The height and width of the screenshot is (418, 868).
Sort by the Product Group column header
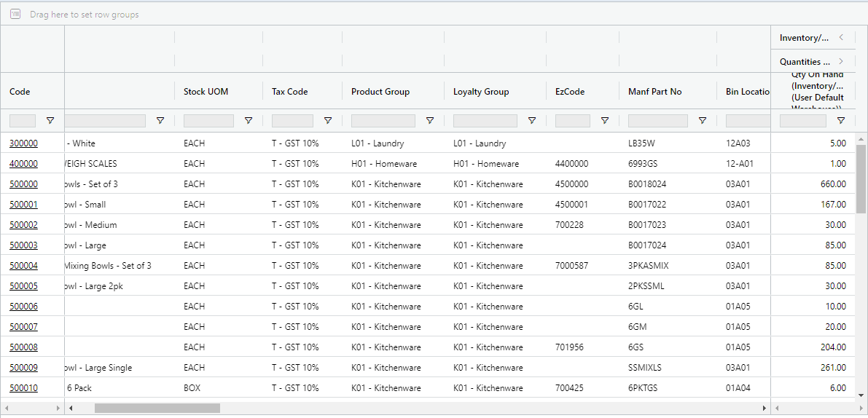click(x=380, y=92)
